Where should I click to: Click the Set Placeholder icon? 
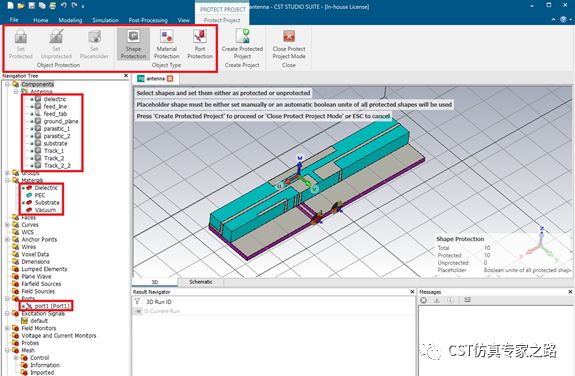tap(94, 37)
